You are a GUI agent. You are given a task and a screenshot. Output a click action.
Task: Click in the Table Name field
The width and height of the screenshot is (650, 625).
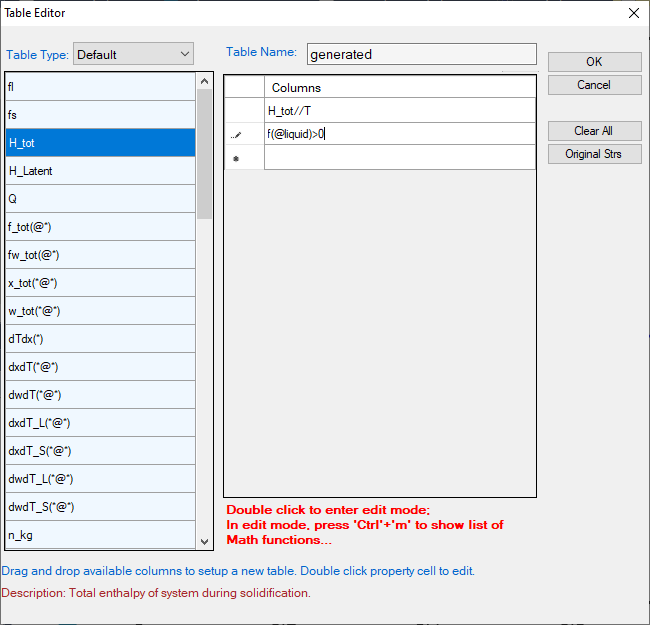[x=420, y=55]
